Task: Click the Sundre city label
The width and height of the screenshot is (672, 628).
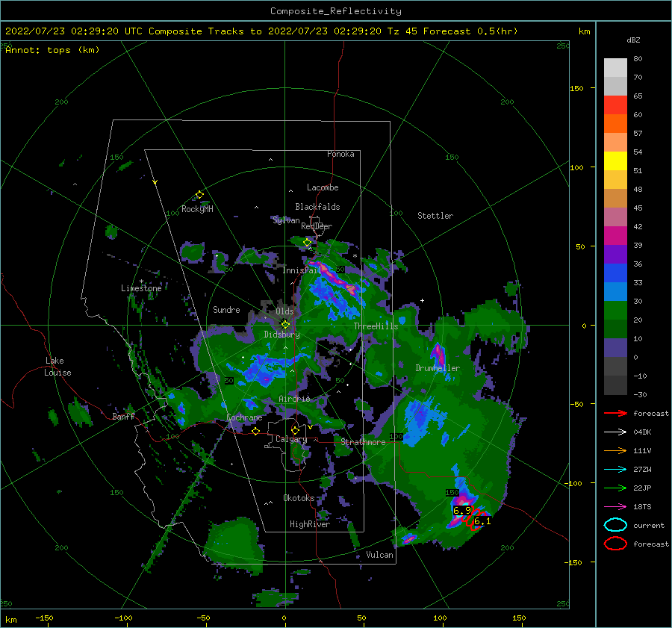Action: (x=226, y=309)
